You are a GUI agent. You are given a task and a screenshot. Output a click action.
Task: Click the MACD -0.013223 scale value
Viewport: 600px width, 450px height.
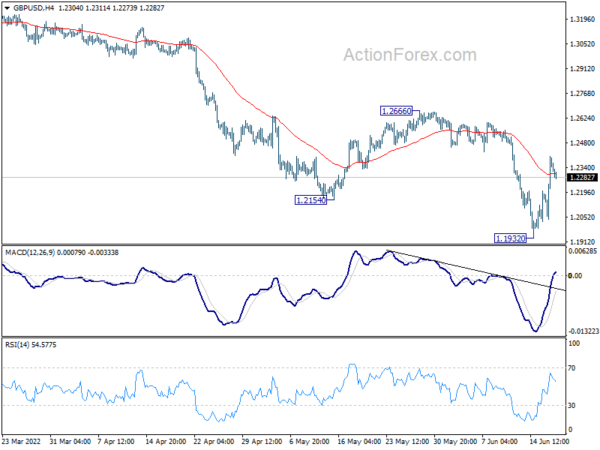pyautogui.click(x=584, y=331)
